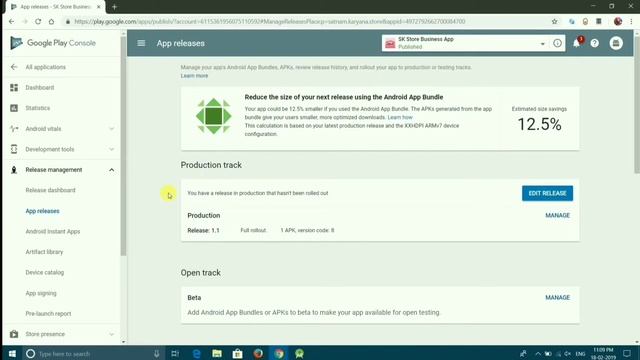The width and height of the screenshot is (640, 360).
Task: Open Device catalog page
Action: pyautogui.click(x=44, y=272)
